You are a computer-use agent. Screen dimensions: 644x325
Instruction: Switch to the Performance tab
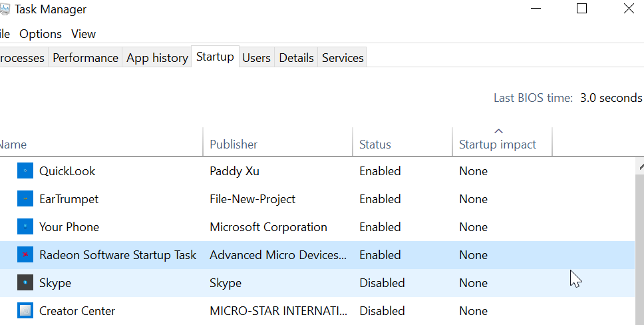[85, 57]
